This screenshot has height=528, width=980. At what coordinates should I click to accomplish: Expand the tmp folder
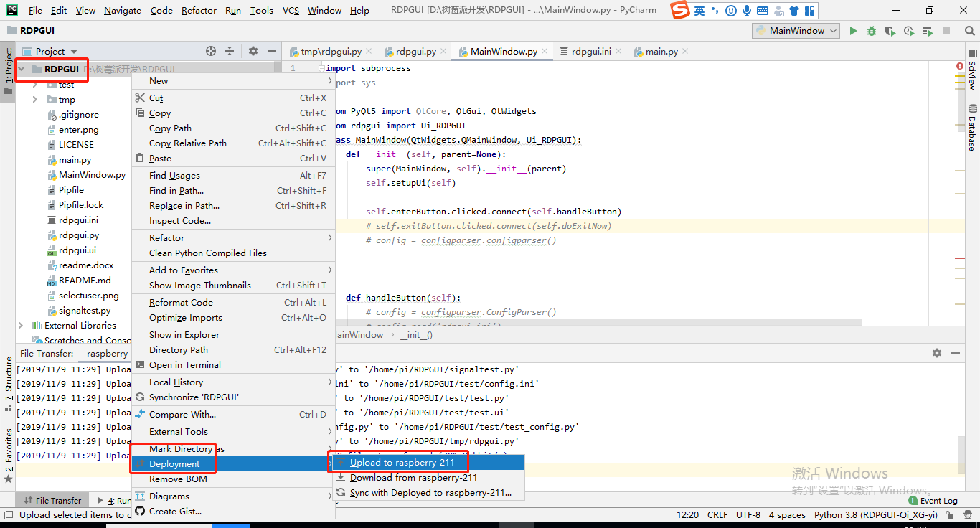click(35, 100)
